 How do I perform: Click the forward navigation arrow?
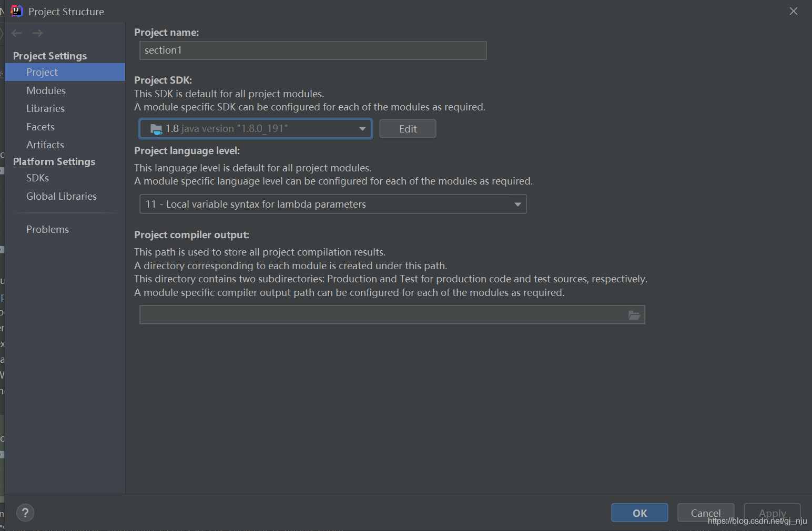(37, 33)
